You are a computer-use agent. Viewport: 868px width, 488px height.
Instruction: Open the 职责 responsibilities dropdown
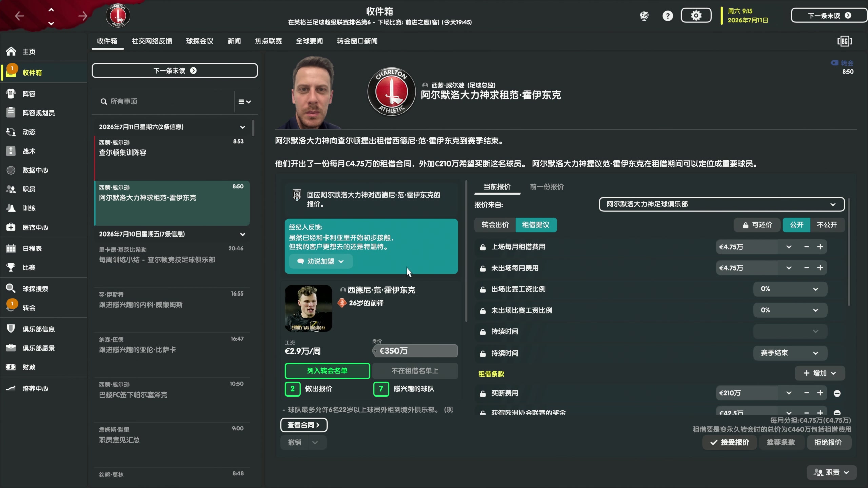tap(831, 472)
